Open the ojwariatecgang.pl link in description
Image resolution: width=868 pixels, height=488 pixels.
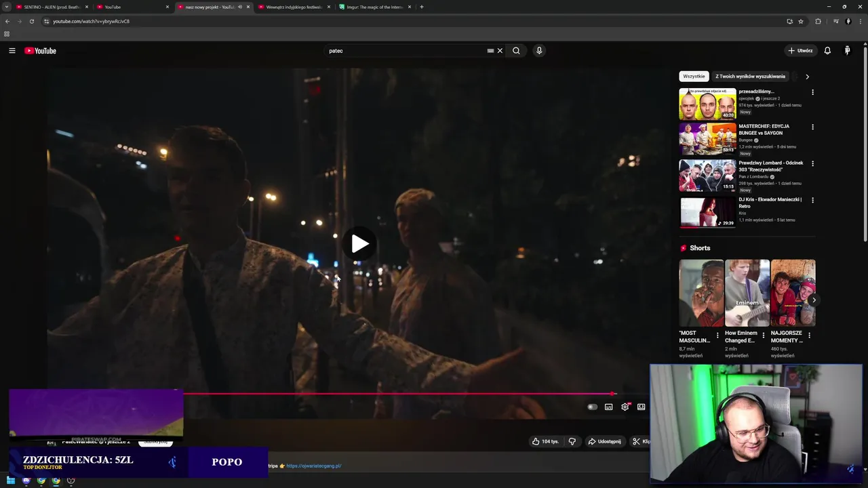[x=314, y=466]
